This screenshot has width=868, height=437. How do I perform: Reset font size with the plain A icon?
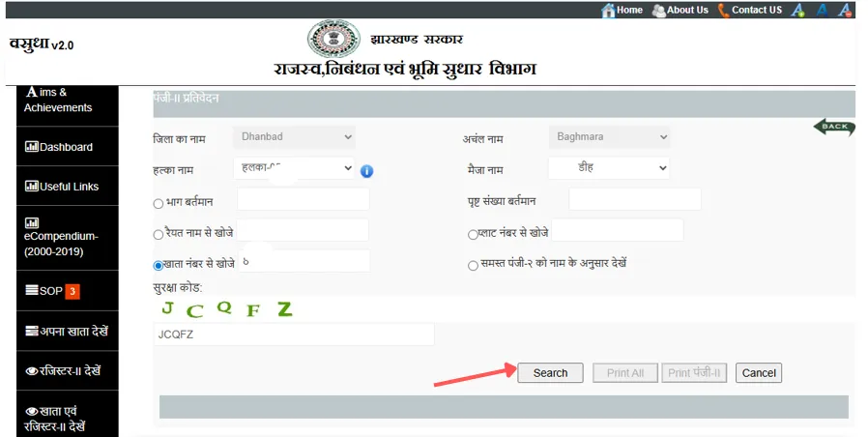point(822,10)
